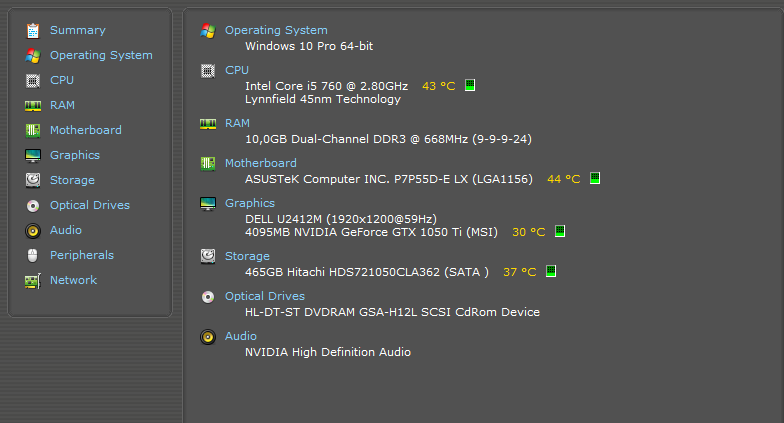The height and width of the screenshot is (423, 784).
Task: Click the Network icon in sidebar
Action: pyautogui.click(x=33, y=280)
